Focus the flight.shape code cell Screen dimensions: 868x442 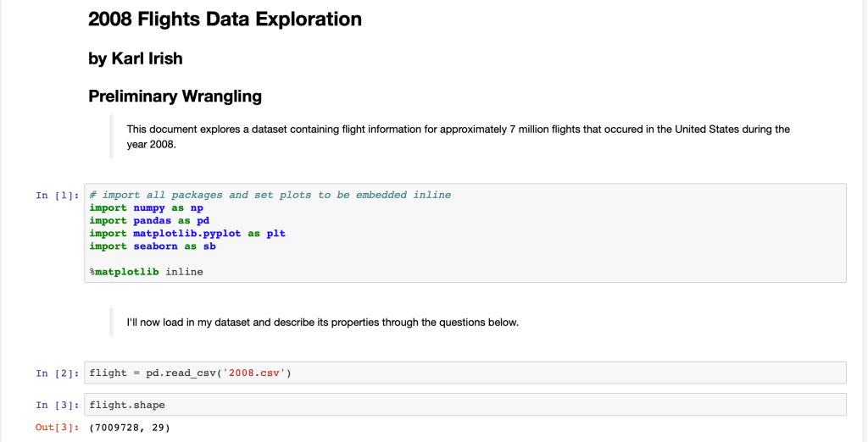(509, 405)
